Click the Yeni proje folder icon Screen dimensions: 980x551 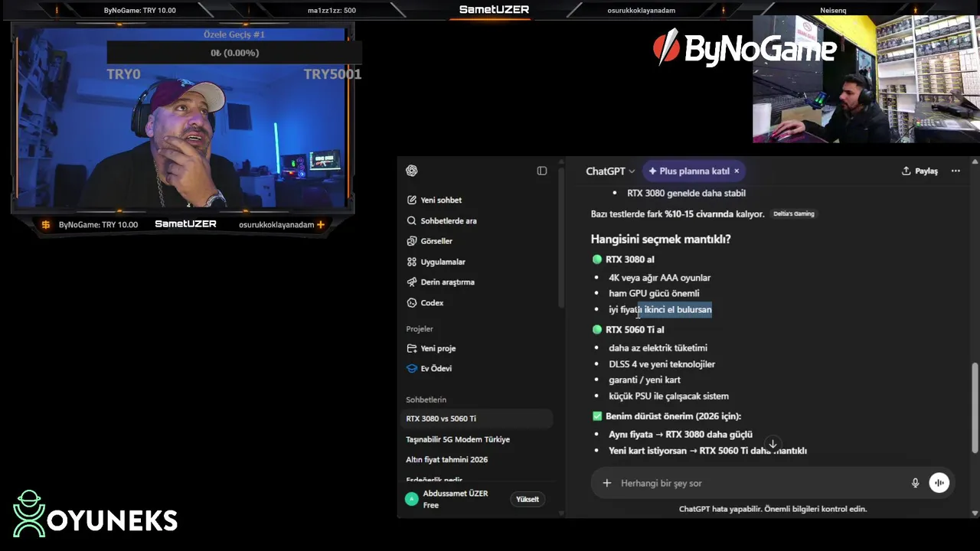[x=412, y=348]
